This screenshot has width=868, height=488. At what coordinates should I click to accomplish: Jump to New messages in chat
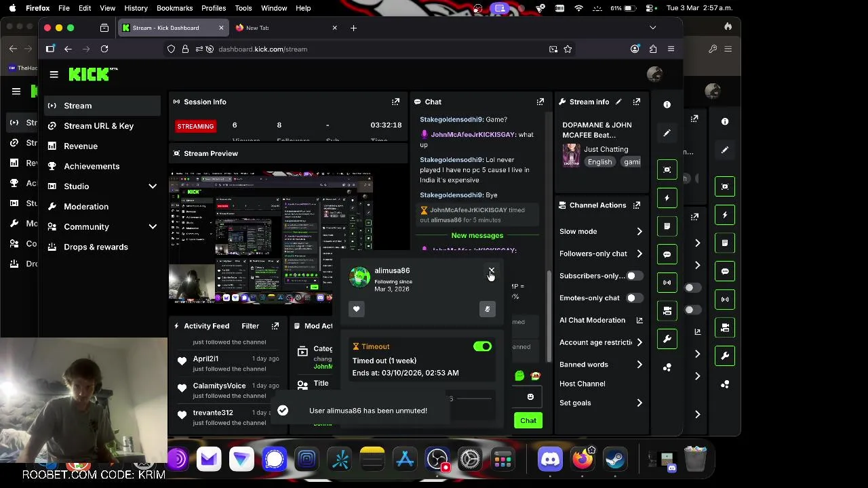(x=477, y=235)
